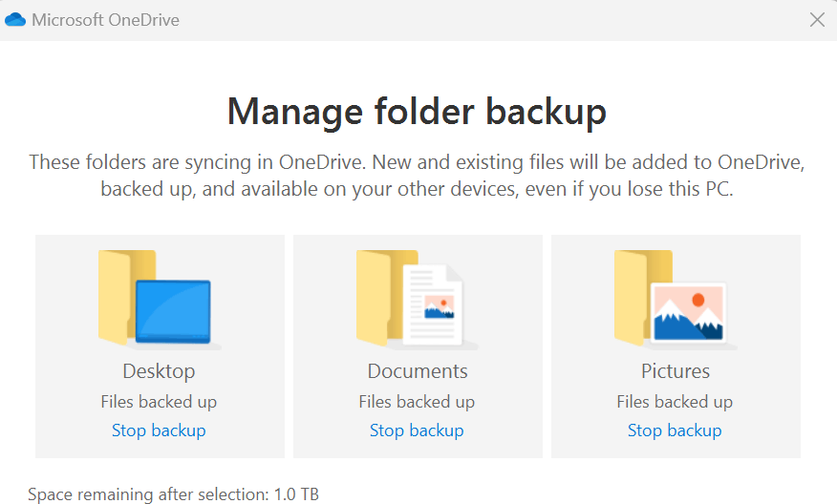The image size is (837, 504).
Task: Click the Documents folder name label
Action: pos(418,371)
